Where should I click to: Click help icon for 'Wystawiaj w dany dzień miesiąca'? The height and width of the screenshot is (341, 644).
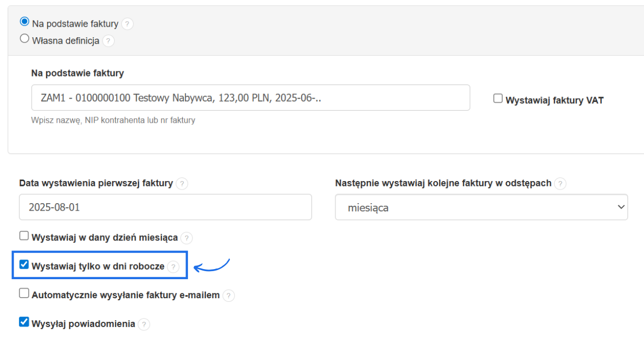click(187, 238)
